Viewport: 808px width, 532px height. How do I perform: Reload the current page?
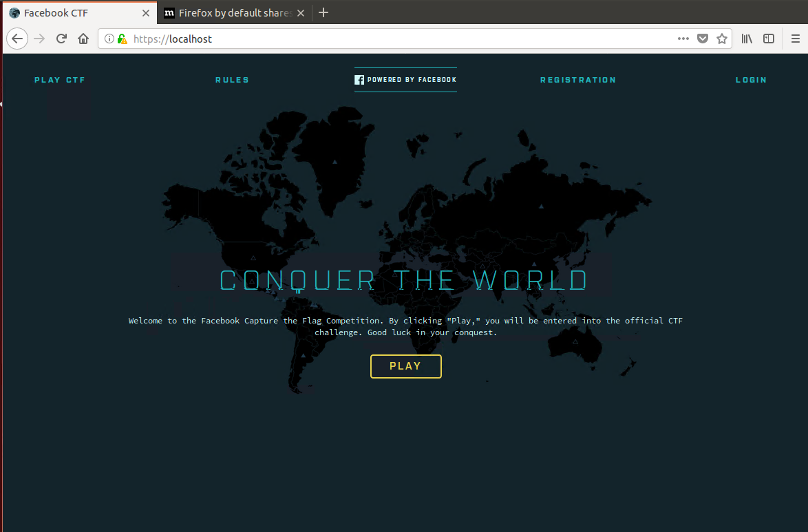pos(61,39)
